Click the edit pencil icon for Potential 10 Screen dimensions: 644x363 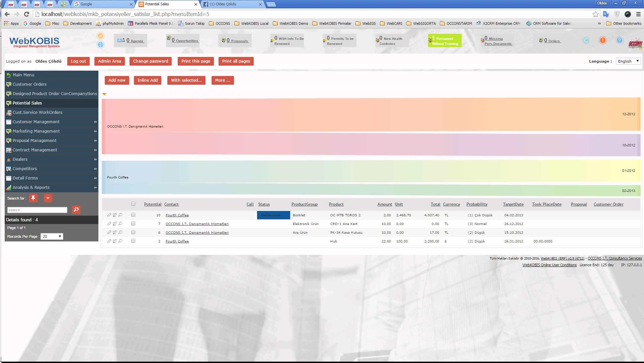(x=109, y=215)
